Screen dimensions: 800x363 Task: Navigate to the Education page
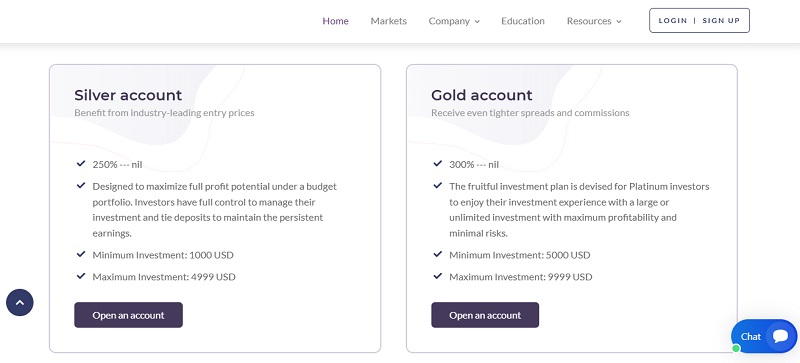(x=522, y=21)
